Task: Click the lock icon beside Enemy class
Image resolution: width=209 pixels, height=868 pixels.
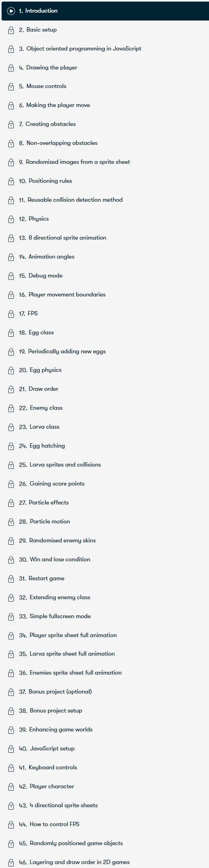Action: click(x=11, y=408)
